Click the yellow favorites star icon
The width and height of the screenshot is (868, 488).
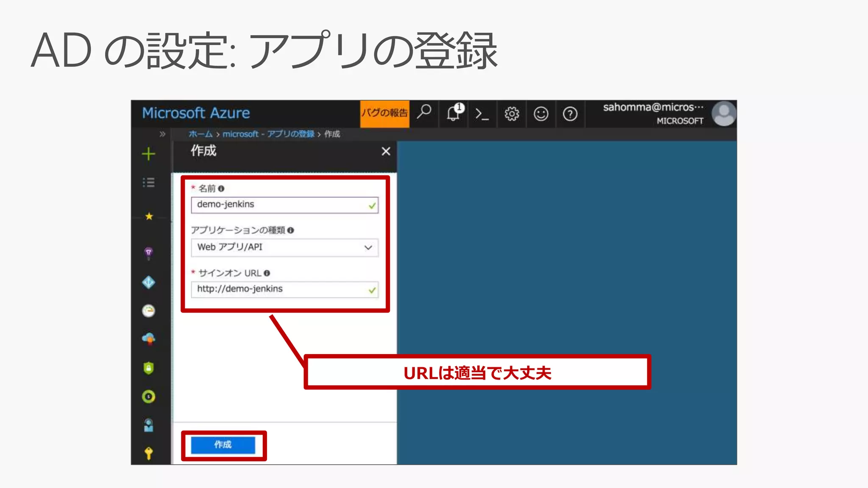coord(149,216)
